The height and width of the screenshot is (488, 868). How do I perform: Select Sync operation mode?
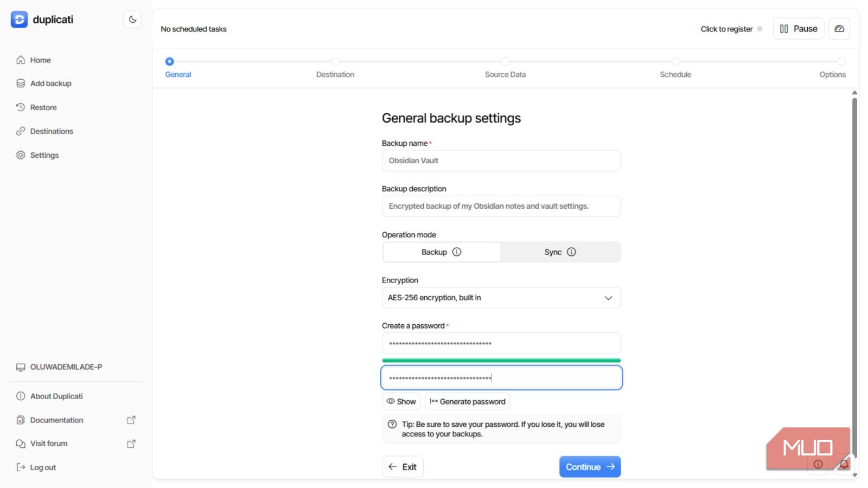coord(560,252)
